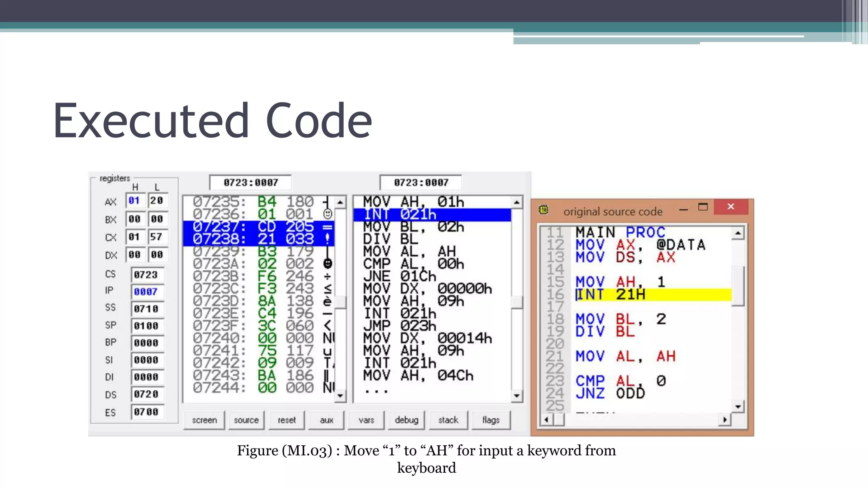Image resolution: width=868 pixels, height=488 pixels.
Task: Click the SS register field 0710
Action: pyautogui.click(x=147, y=309)
